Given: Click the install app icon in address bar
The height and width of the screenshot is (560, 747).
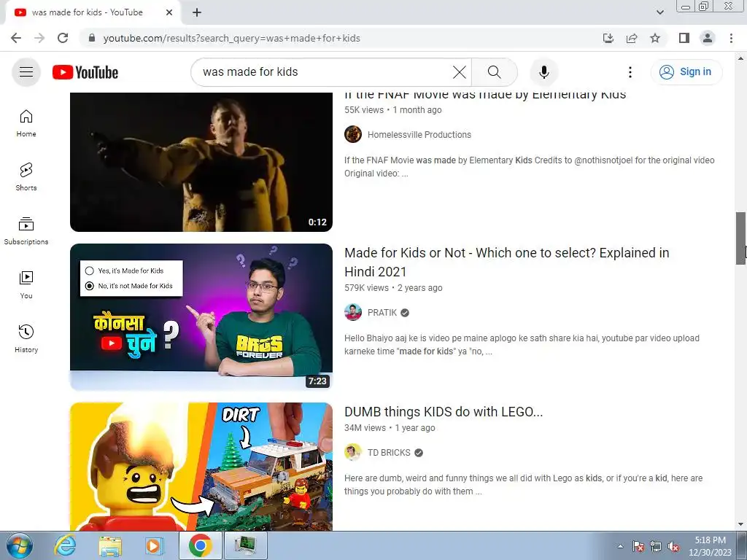Looking at the screenshot, I should tap(608, 38).
